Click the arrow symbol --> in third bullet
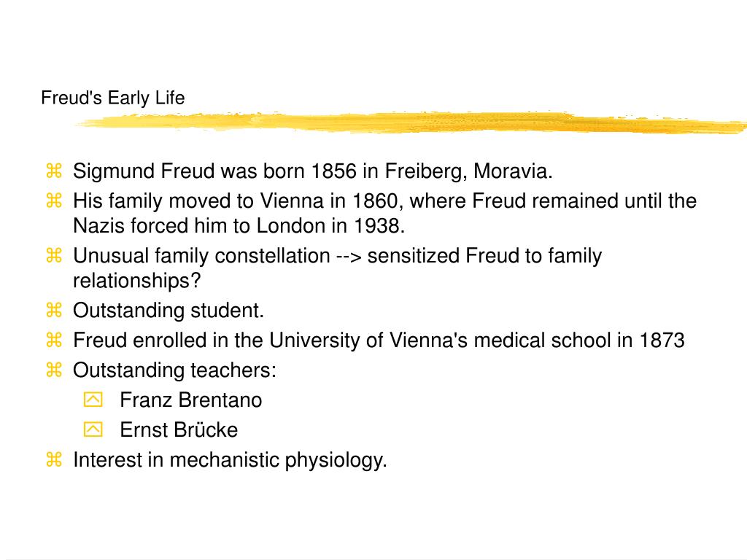This screenshot has height=560, width=747. pyautogui.click(x=349, y=256)
